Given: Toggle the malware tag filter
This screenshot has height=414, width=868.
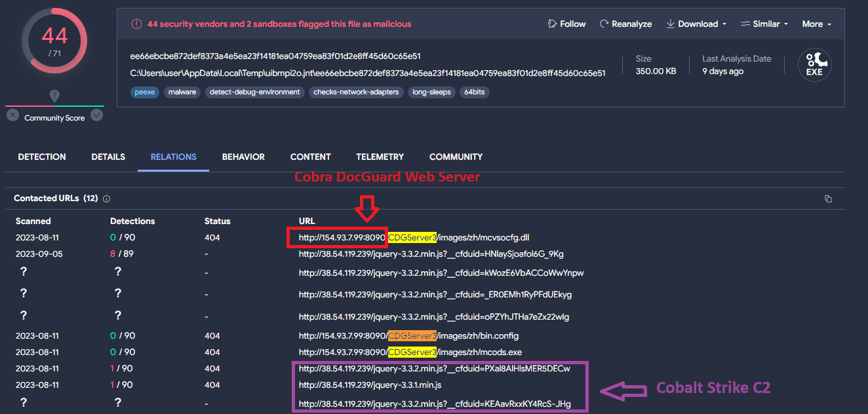Looking at the screenshot, I should pos(182,92).
